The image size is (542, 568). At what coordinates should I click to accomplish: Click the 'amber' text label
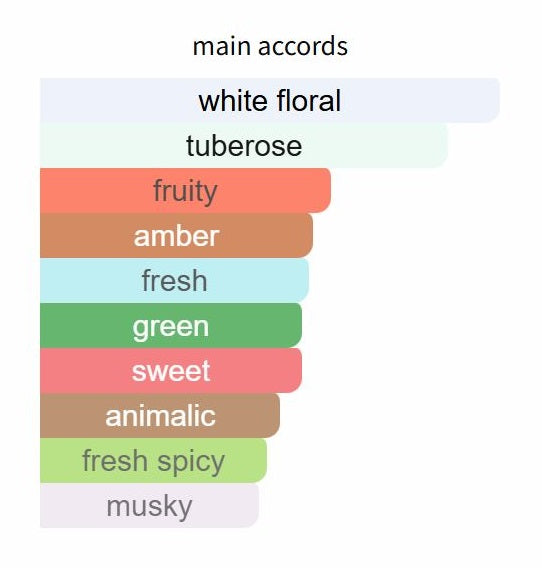coord(176,236)
